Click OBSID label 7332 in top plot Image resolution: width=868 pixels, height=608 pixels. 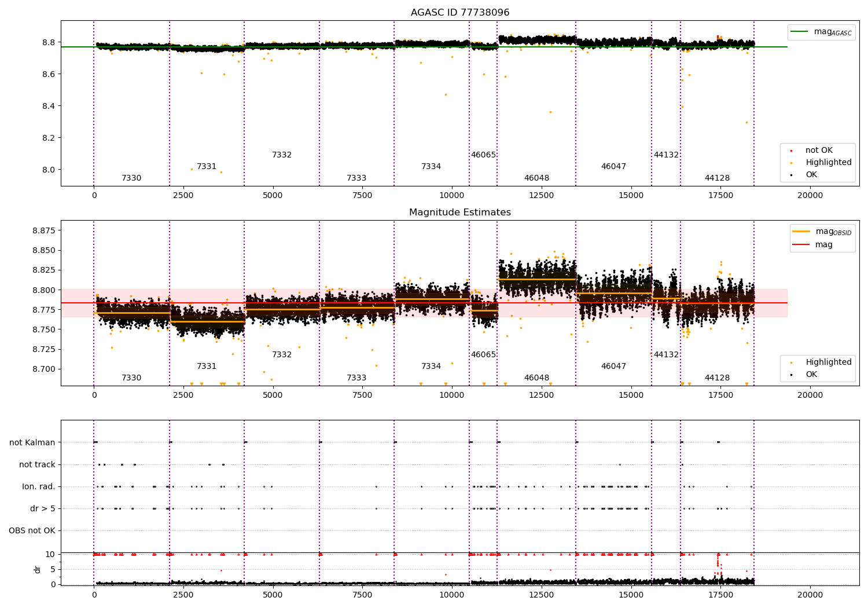coord(282,155)
